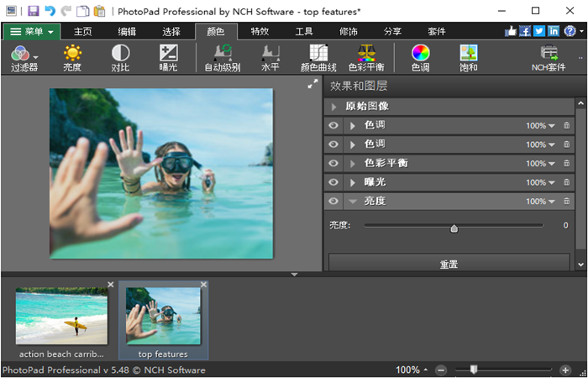This screenshot has height=378, width=588.
Task: Delete the 曝光 layer with trash icon
Action: (566, 182)
